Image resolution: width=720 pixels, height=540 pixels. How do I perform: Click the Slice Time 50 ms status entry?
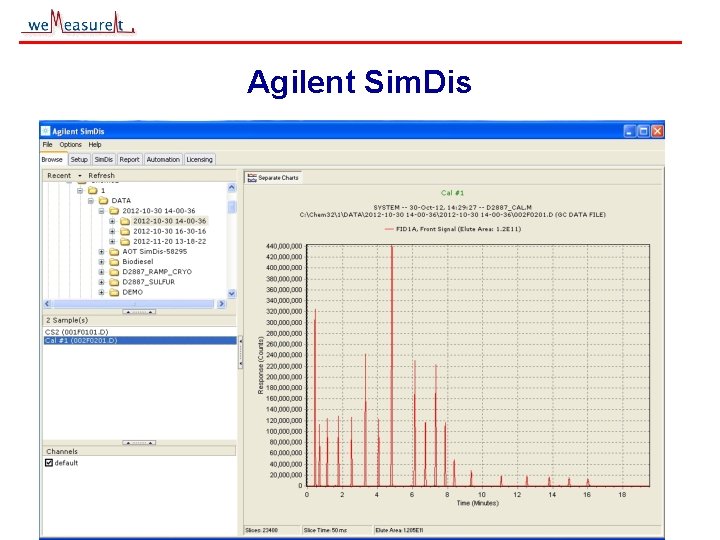tap(325, 530)
